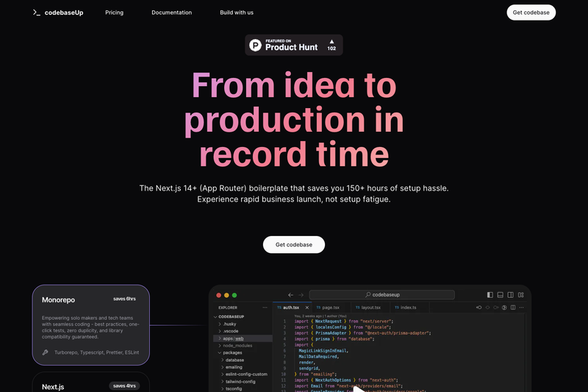Click the green window dot in editor preview
The height and width of the screenshot is (392, 588).
[x=234, y=295]
